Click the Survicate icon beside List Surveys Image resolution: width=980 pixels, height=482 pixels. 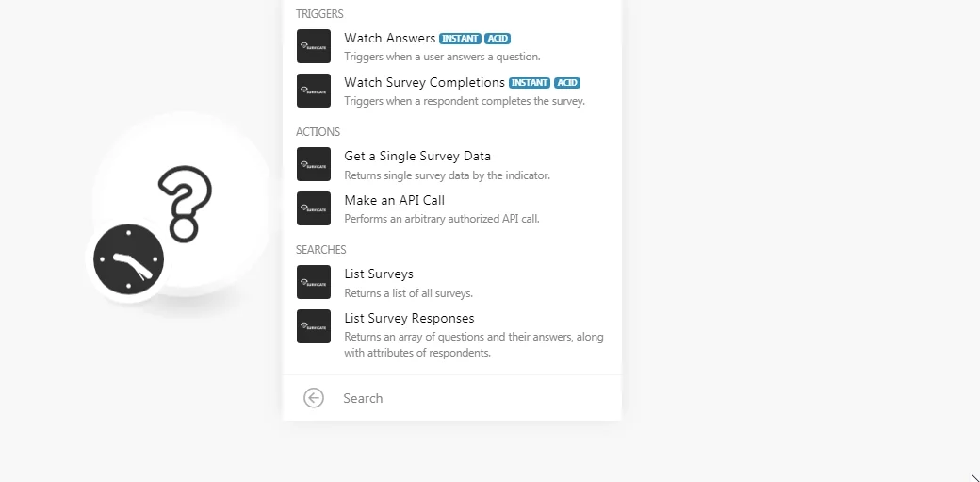314,282
